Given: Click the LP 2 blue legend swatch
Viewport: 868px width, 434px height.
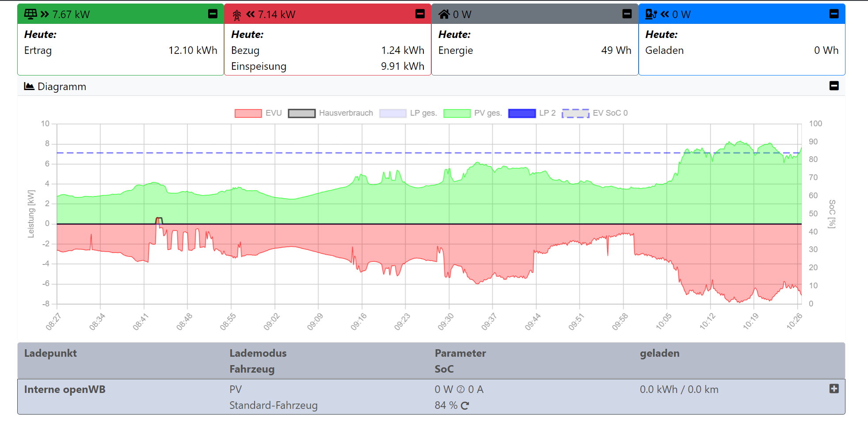Looking at the screenshot, I should point(522,113).
